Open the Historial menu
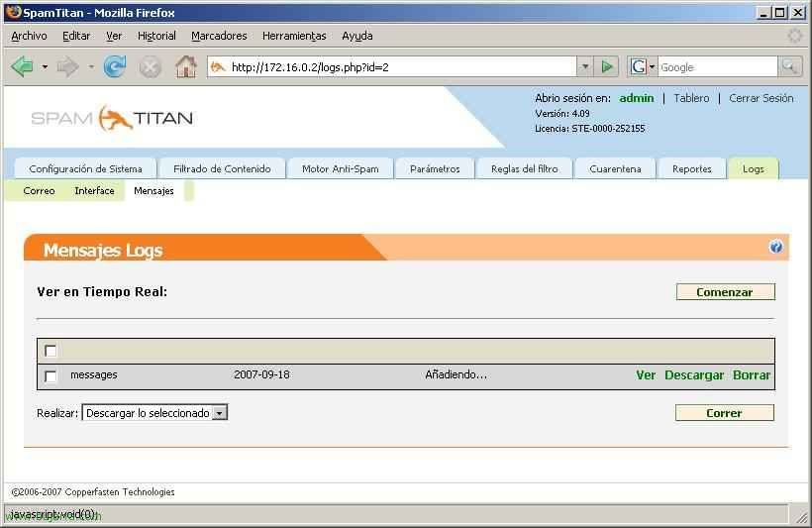812x528 pixels. [x=156, y=36]
